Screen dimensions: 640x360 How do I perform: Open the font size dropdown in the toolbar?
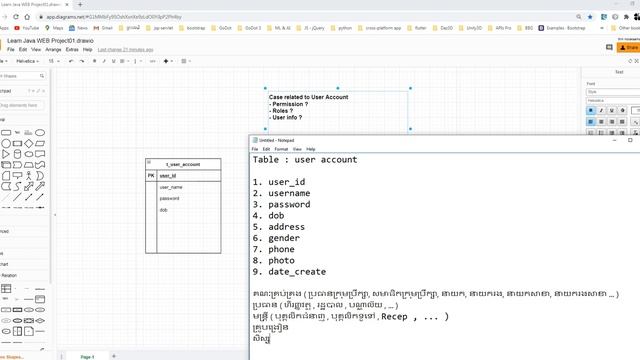click(53, 61)
